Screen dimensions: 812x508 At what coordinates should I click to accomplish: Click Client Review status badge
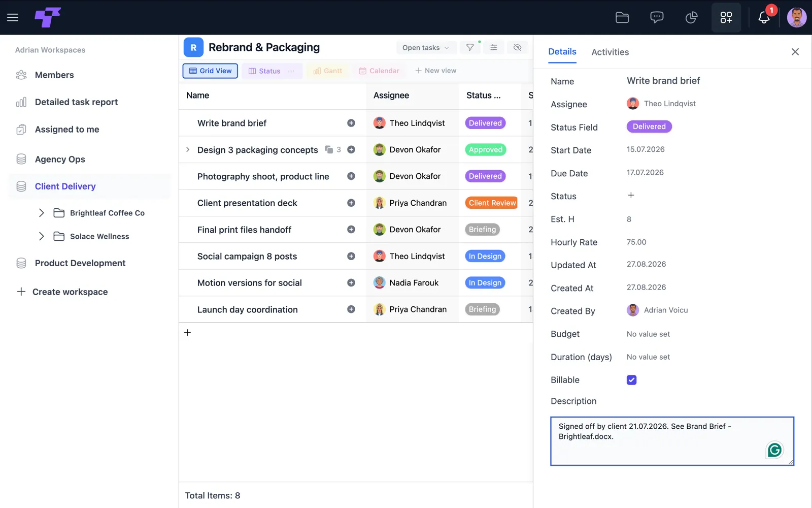(x=492, y=203)
